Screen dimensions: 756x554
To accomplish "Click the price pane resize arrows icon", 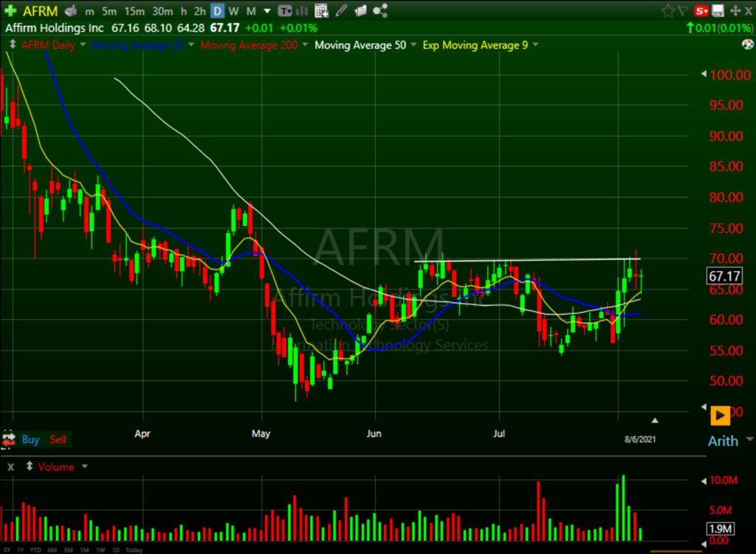I will (13, 44).
